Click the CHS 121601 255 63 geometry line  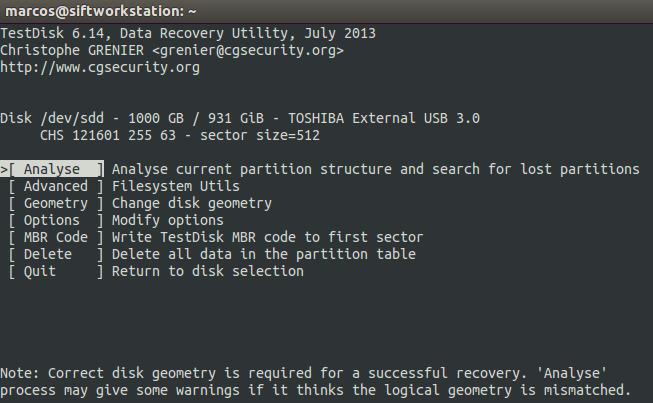[x=180, y=135]
